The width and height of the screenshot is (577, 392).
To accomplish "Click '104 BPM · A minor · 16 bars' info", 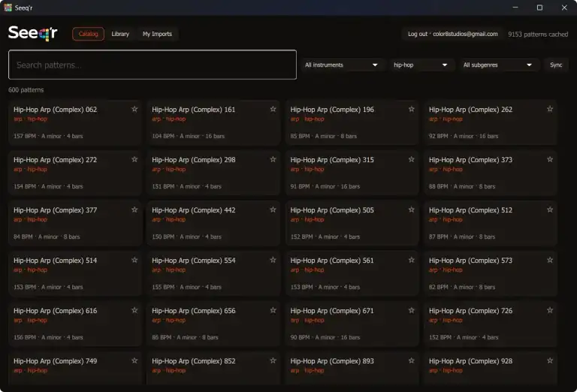I will pos(188,136).
